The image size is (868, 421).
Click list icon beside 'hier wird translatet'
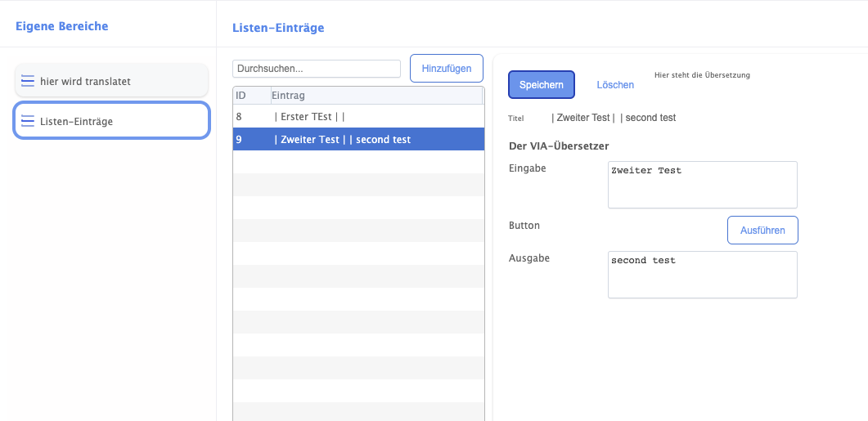tap(28, 81)
